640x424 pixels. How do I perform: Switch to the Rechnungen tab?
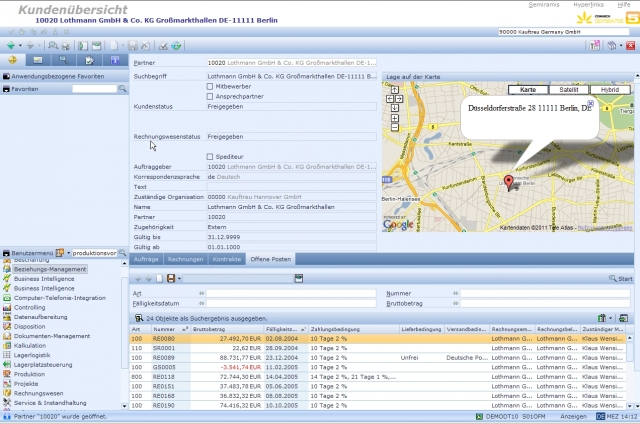coord(187,259)
